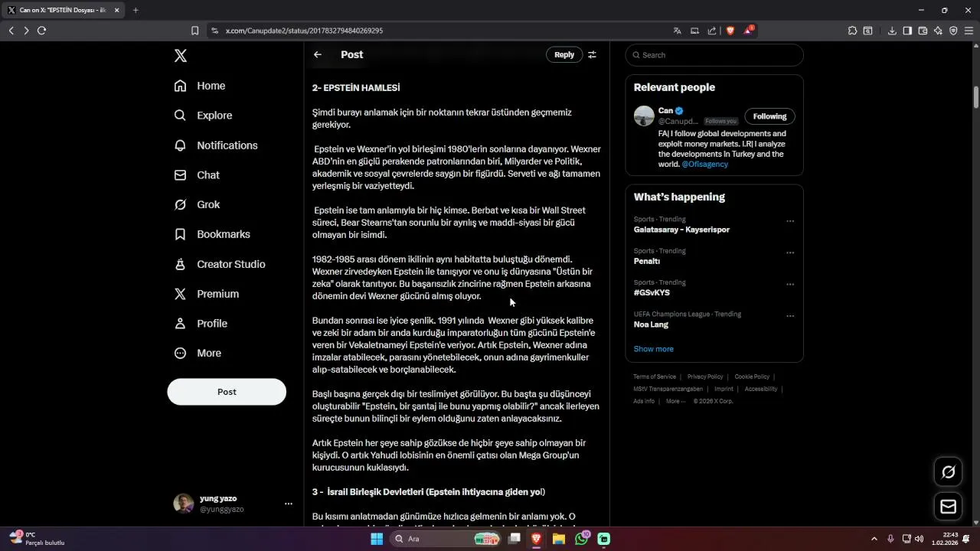Image resolution: width=980 pixels, height=551 pixels.
Task: Open Brave Wallet icon
Action: [x=923, y=31]
